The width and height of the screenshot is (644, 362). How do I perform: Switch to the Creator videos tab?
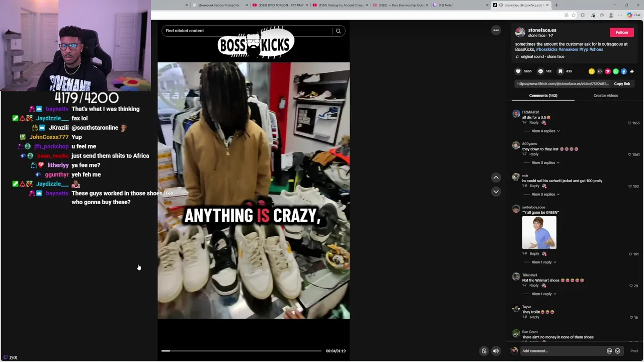[605, 96]
